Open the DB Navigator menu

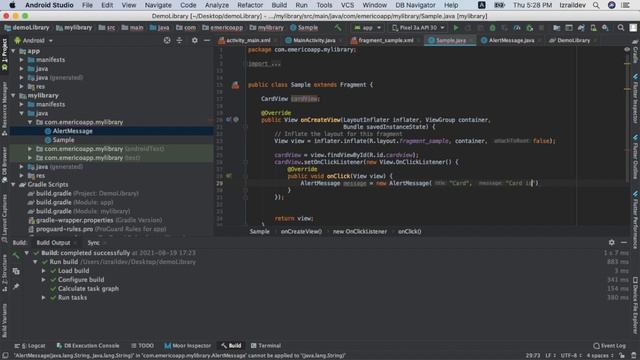point(415,5)
